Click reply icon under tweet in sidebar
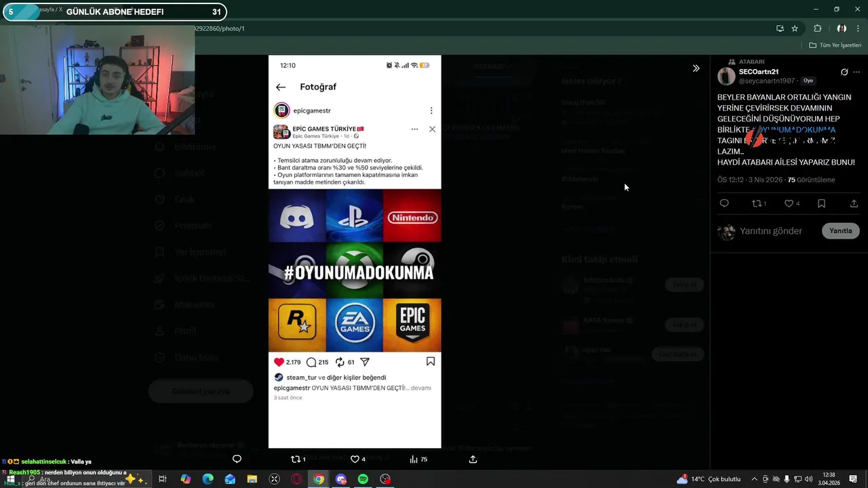This screenshot has height=488, width=868. click(x=724, y=203)
